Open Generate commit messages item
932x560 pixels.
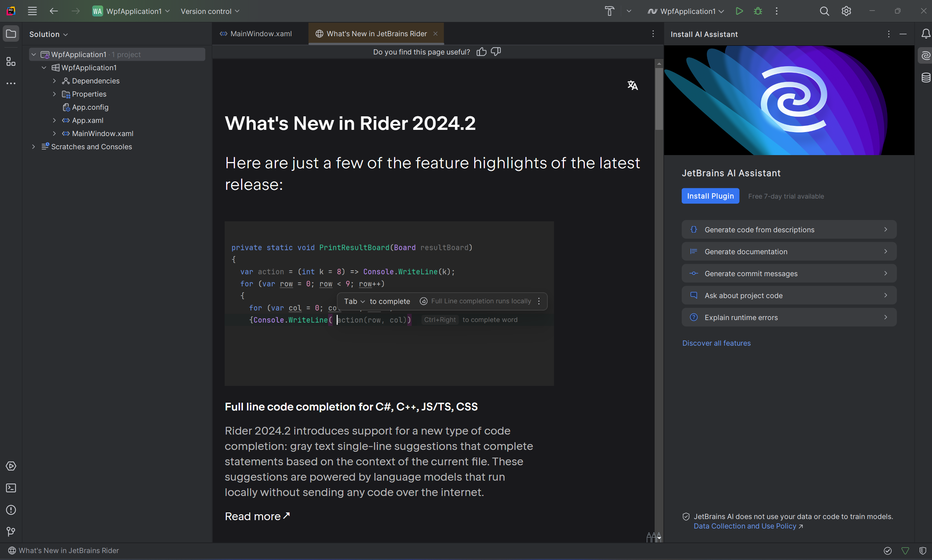click(x=789, y=273)
